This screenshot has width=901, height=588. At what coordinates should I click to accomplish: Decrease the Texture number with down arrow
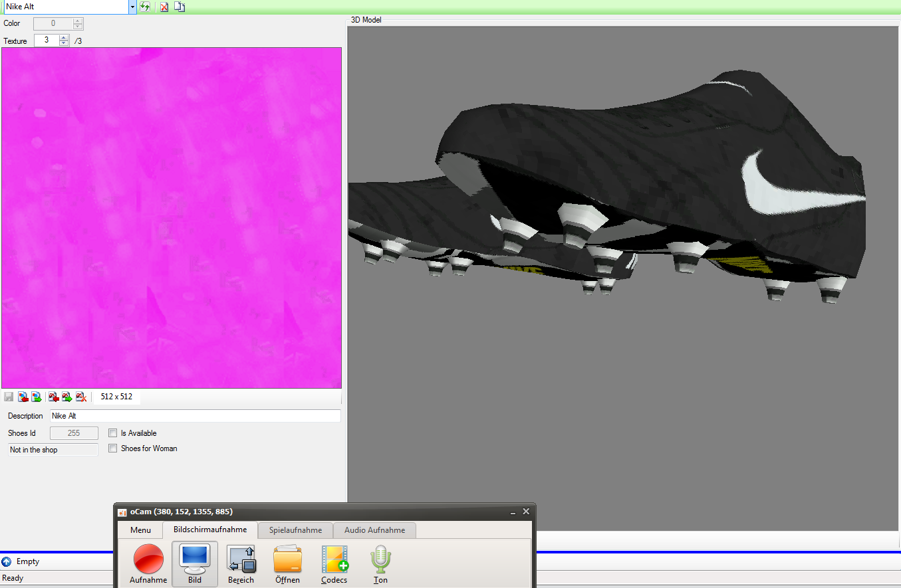pos(64,43)
